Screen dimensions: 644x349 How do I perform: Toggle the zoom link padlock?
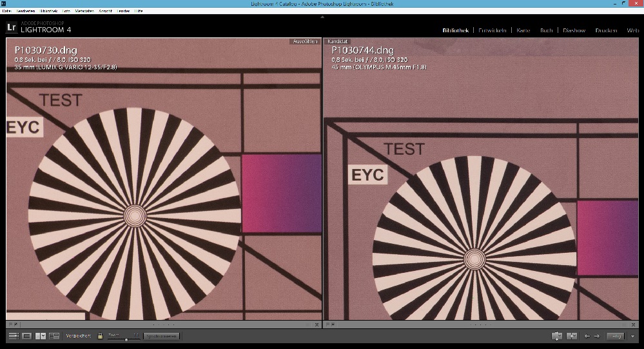point(100,336)
